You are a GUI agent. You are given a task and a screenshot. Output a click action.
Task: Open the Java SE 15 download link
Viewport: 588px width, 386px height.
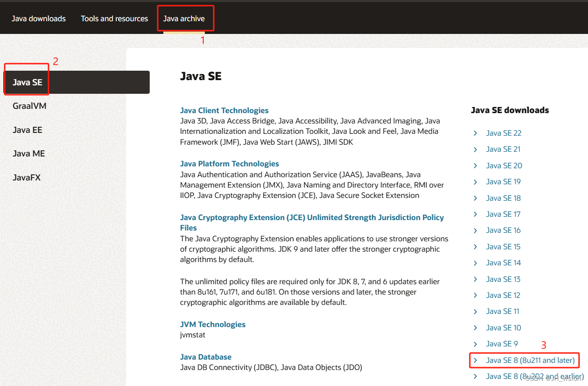pos(503,247)
